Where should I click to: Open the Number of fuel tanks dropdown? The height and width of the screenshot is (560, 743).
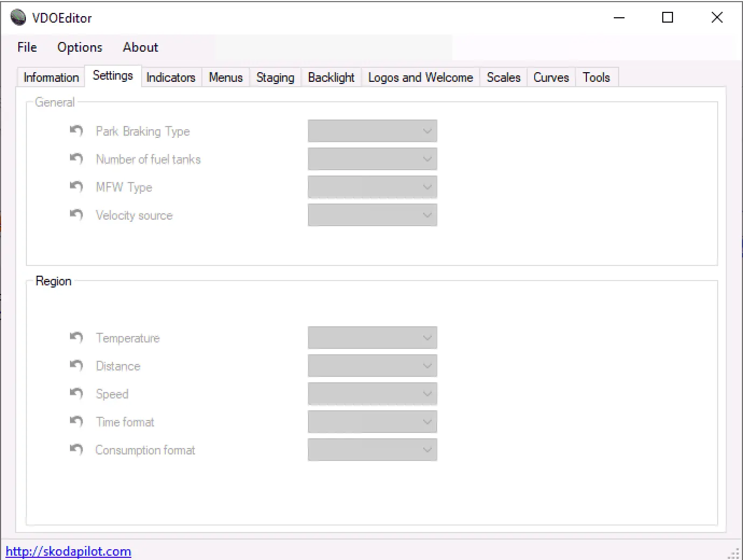click(x=372, y=159)
